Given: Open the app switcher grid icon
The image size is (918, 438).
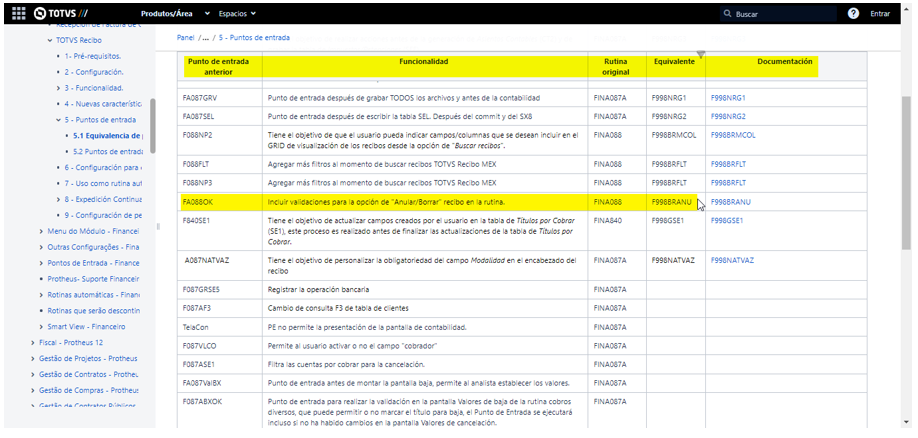Looking at the screenshot, I should coord(18,13).
